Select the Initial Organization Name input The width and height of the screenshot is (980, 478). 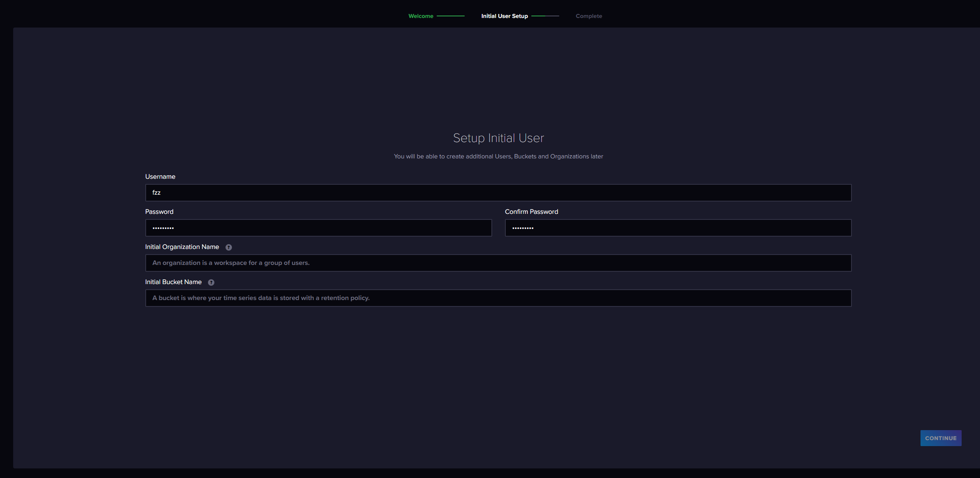pos(498,263)
